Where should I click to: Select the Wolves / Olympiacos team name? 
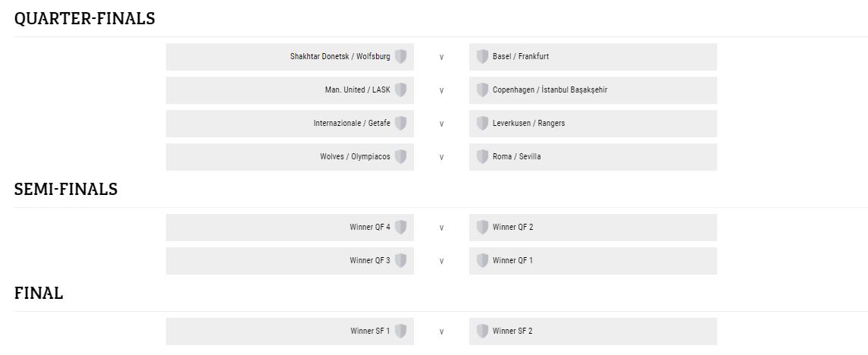tap(355, 157)
